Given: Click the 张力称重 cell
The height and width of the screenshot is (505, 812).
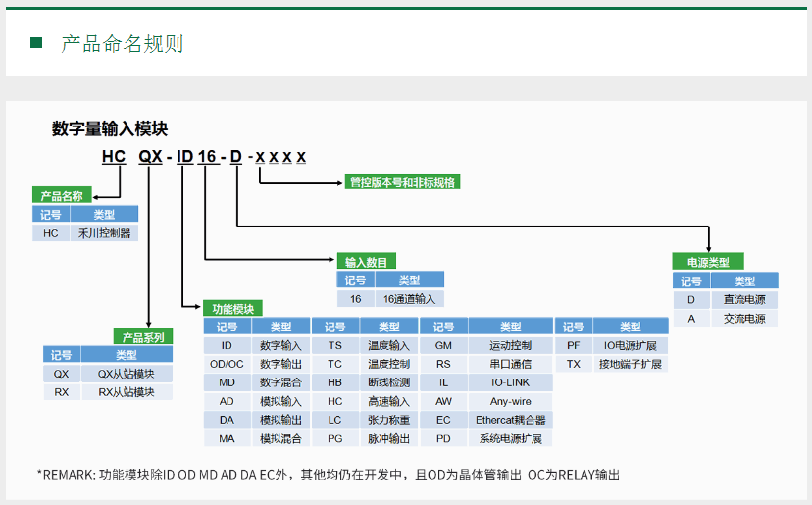Looking at the screenshot, I should coord(388,420).
